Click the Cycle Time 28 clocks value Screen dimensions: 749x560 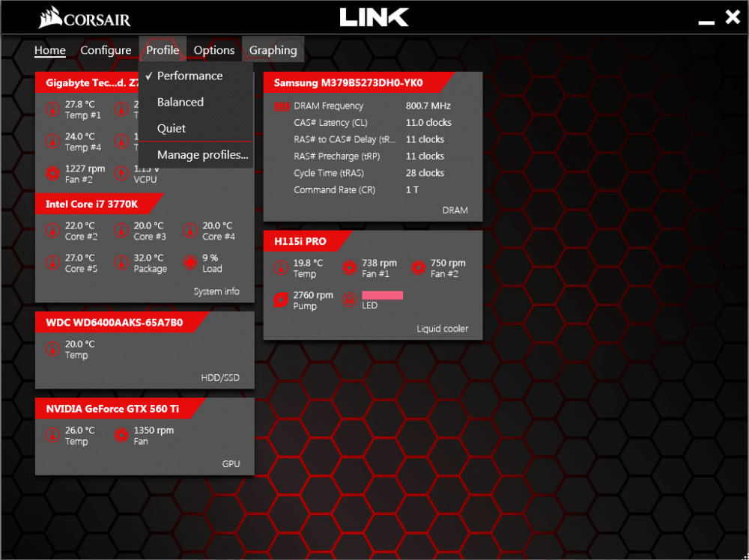(x=425, y=173)
